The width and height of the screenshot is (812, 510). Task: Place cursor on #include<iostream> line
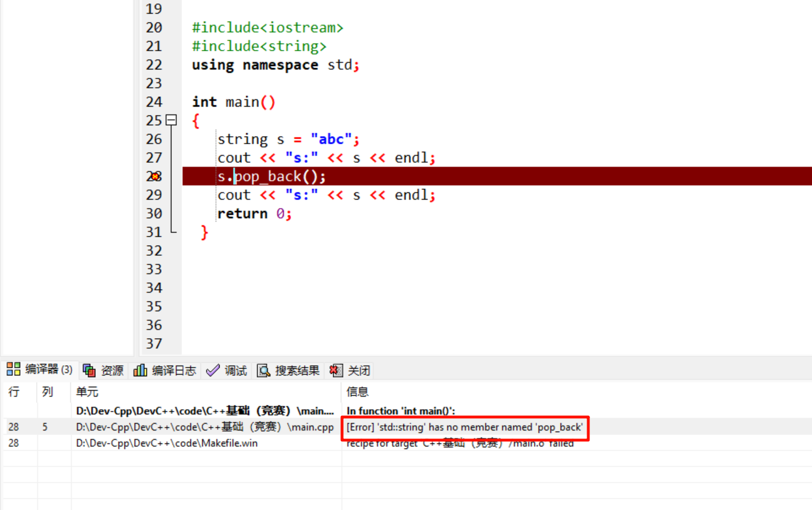coord(268,28)
